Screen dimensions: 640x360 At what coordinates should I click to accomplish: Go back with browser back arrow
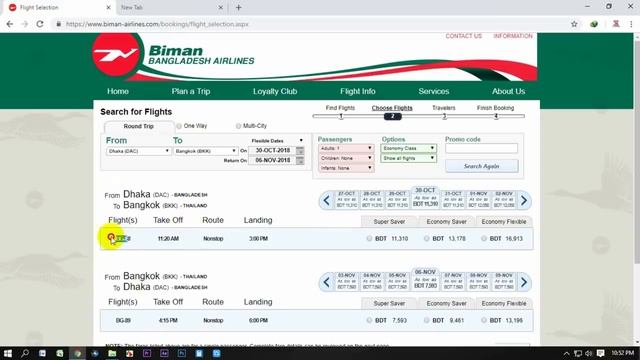[10, 24]
